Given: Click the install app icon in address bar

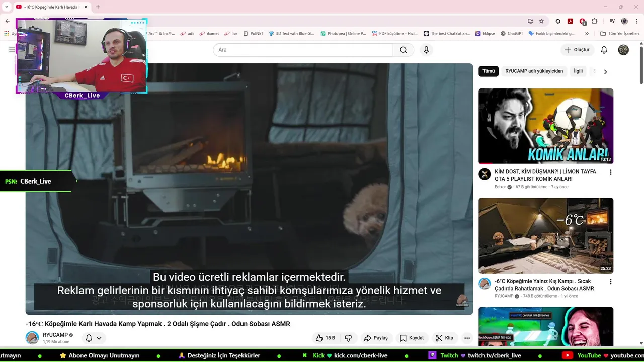Looking at the screenshot, I should [530, 21].
